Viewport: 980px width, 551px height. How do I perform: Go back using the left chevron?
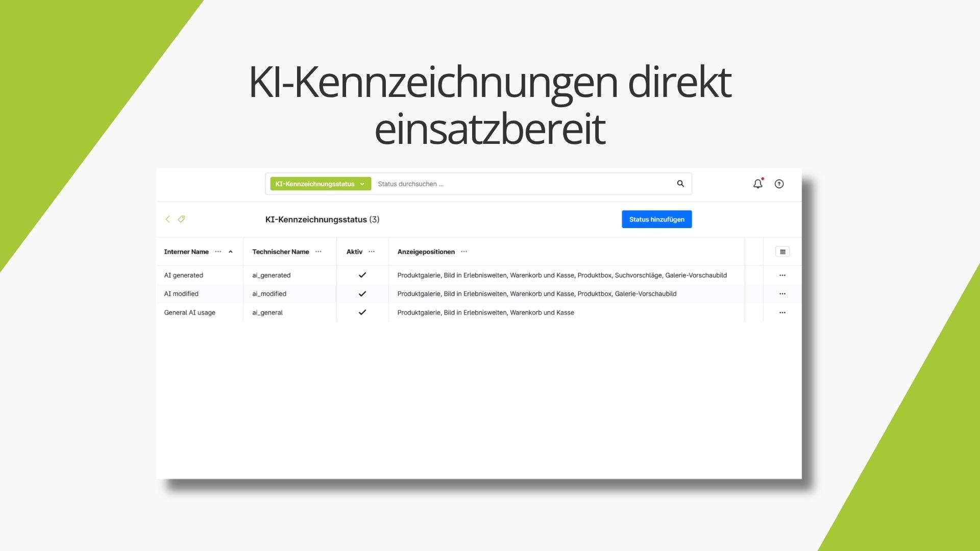pos(167,219)
